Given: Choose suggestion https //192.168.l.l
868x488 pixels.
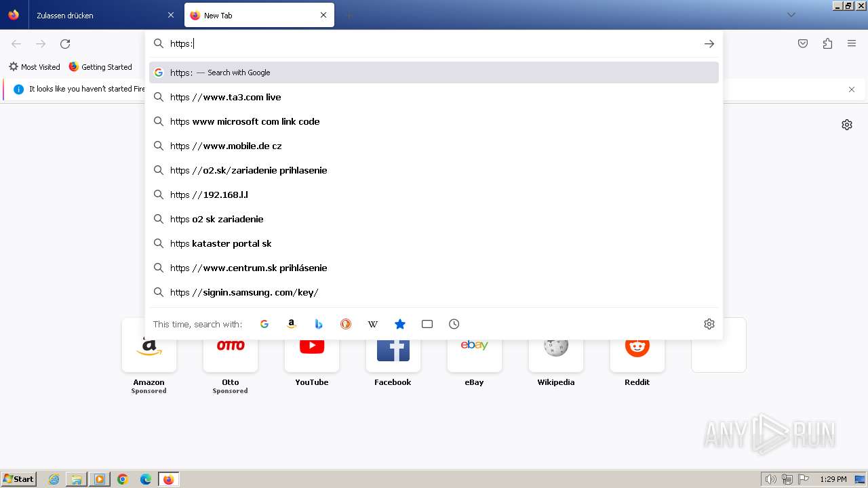Looking at the screenshot, I should [x=434, y=195].
